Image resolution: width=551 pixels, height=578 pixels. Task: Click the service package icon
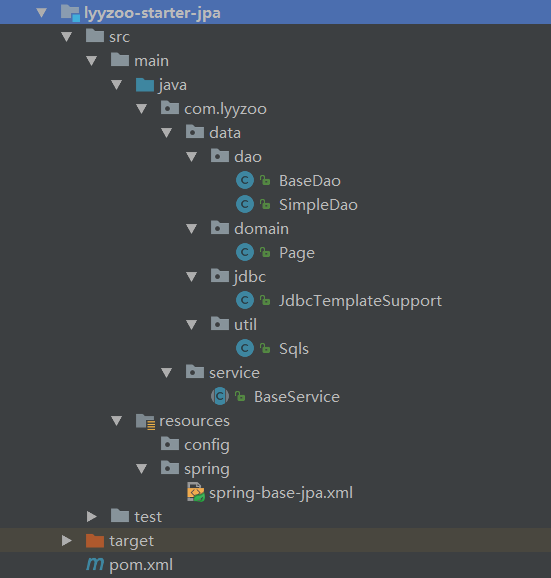coord(195,372)
